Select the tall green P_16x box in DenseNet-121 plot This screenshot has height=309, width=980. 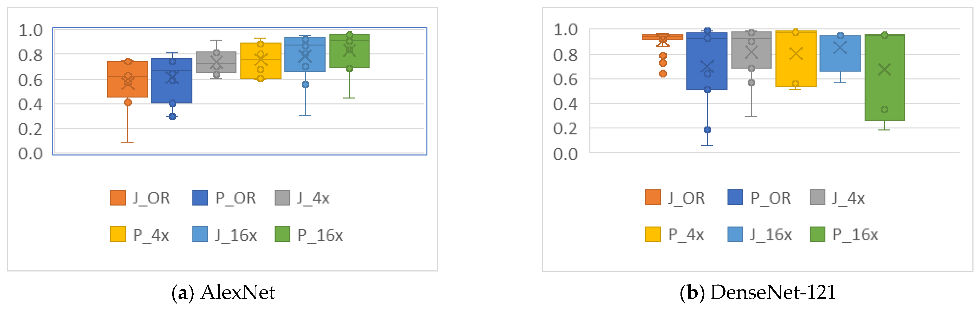884,91
